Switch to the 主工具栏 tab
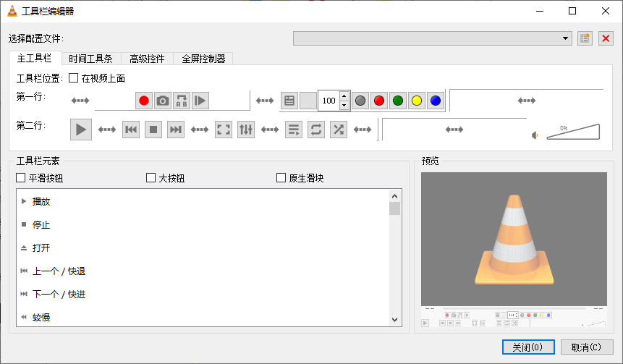Viewport: 623px width, 364px height. pyautogui.click(x=35, y=59)
